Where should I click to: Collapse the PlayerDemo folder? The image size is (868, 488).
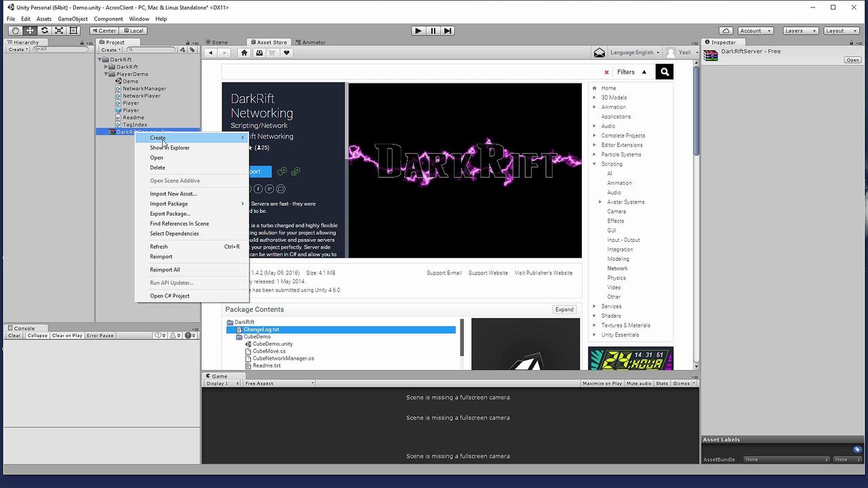point(106,74)
